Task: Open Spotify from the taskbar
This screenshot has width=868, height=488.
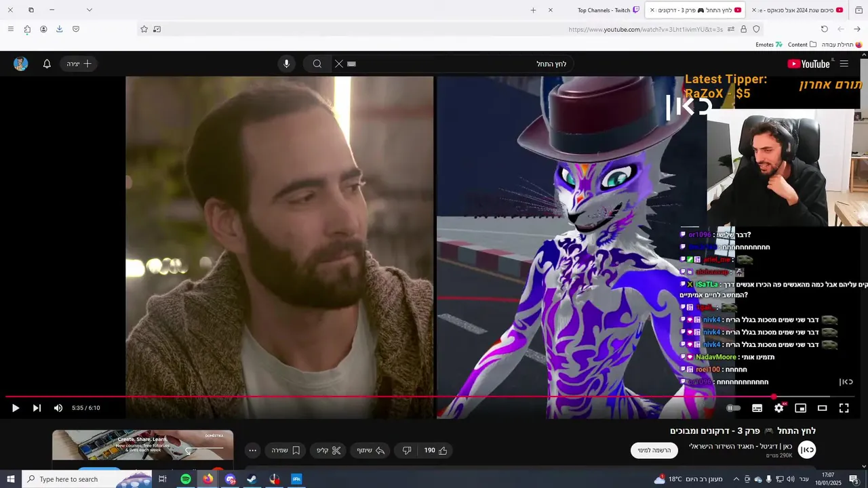Action: (186, 479)
